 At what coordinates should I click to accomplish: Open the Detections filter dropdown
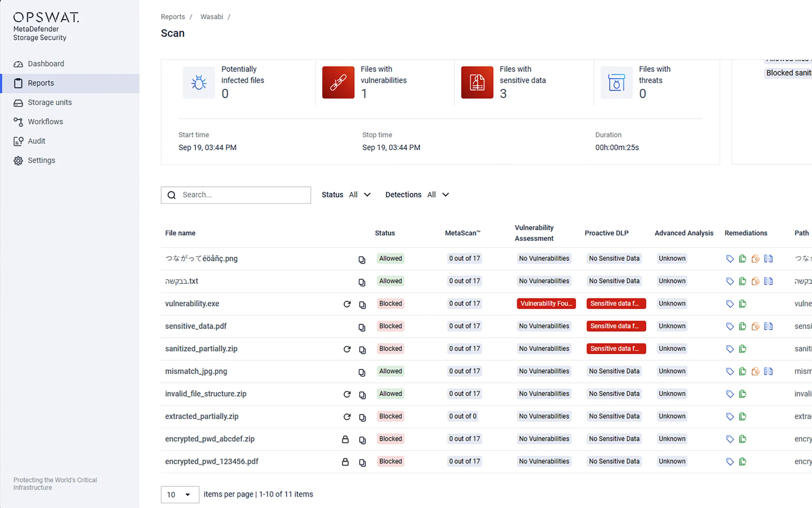[x=438, y=195]
